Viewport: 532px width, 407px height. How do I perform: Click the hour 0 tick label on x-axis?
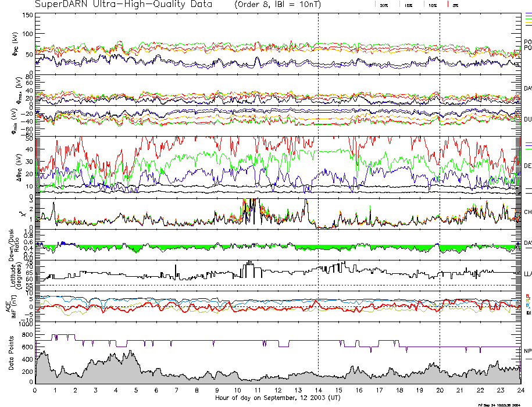pos(35,390)
